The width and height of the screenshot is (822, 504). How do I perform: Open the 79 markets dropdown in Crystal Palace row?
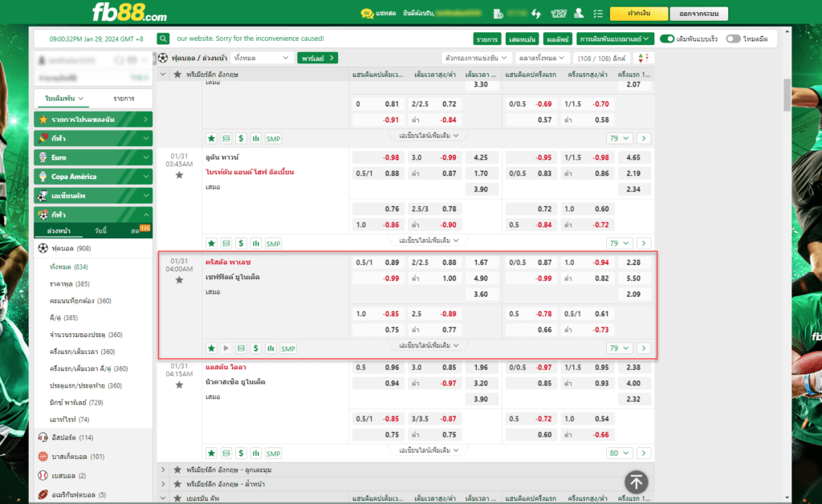(619, 348)
